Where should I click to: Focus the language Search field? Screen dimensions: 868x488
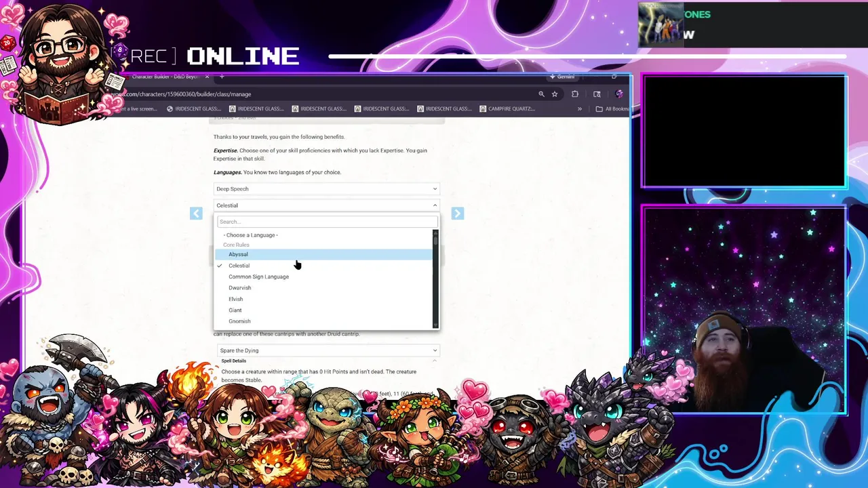[327, 222]
